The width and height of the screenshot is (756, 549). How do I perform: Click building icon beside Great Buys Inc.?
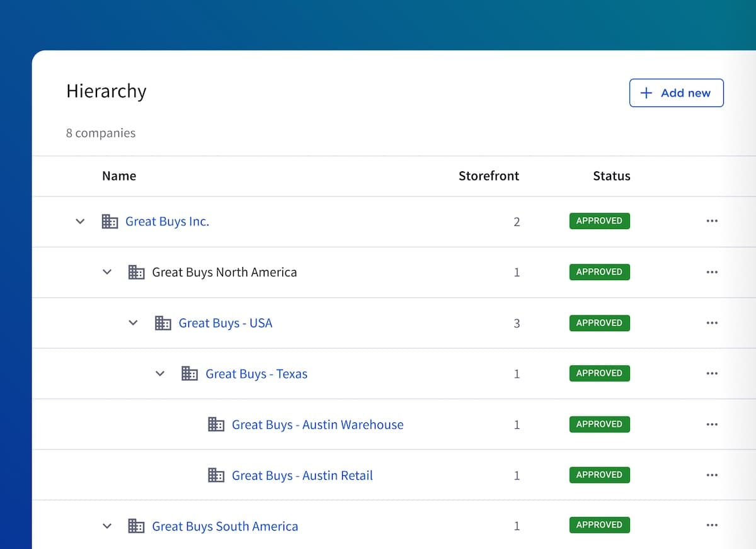pyautogui.click(x=110, y=221)
